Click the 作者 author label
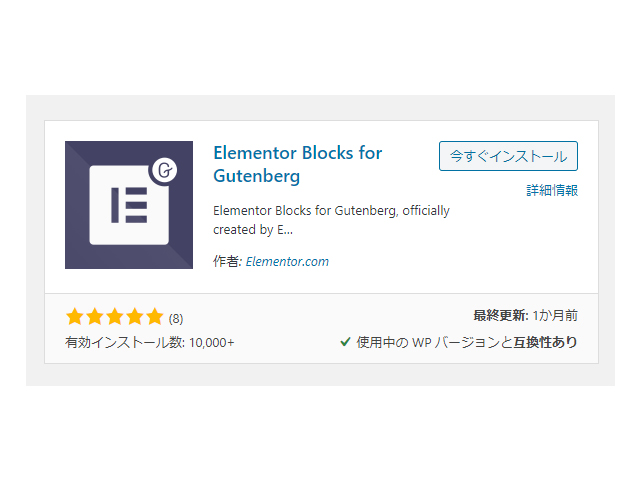This screenshot has width=640, height=480. pyautogui.click(x=227, y=261)
